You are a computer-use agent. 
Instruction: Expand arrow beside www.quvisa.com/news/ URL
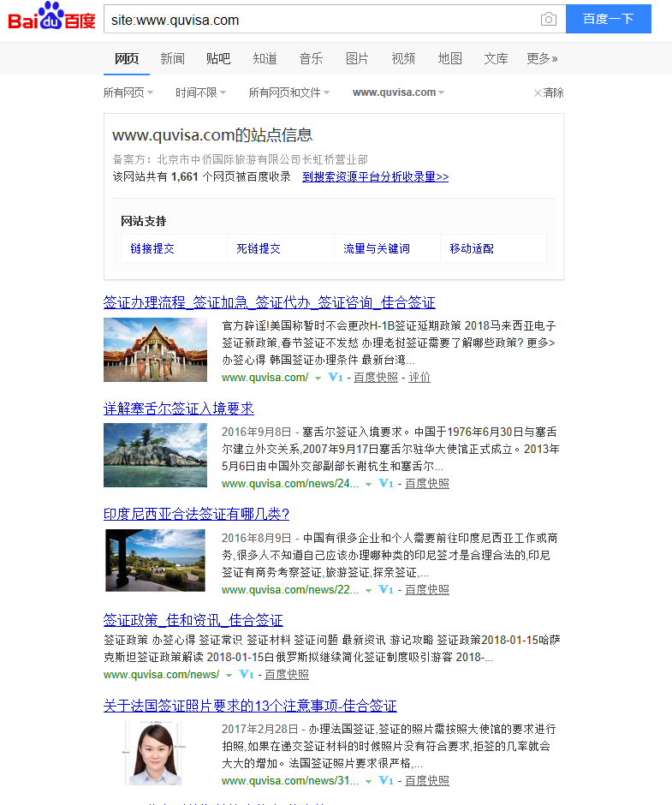[x=229, y=676]
